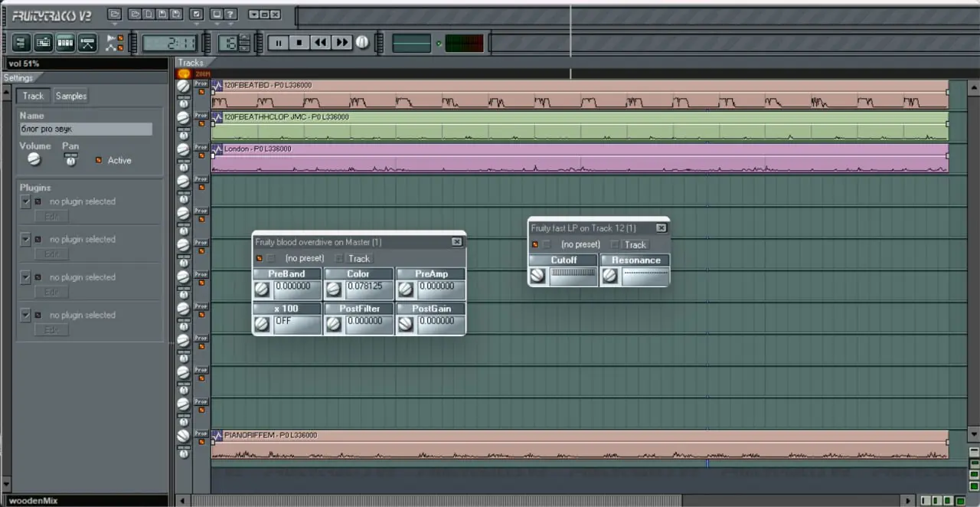Image resolution: width=980 pixels, height=507 pixels.
Task: Click the dropdown arrow in window controls
Action: [x=253, y=14]
